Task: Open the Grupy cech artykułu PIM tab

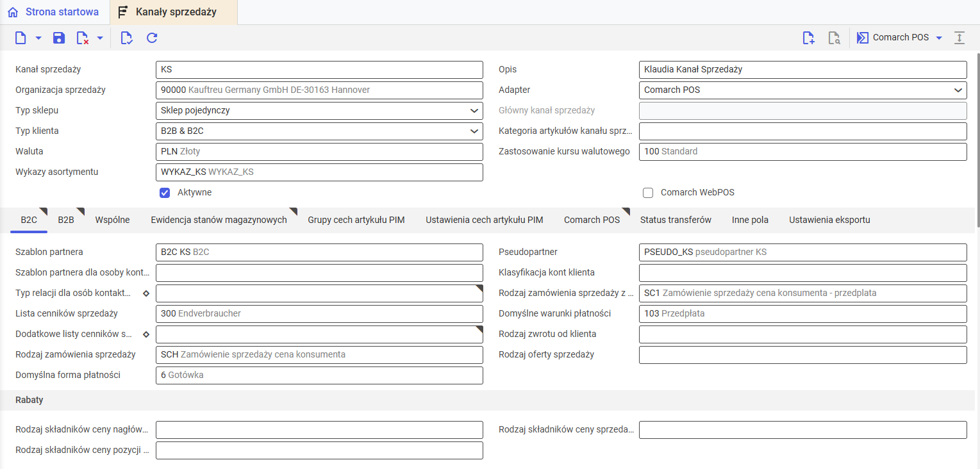Action: point(356,220)
